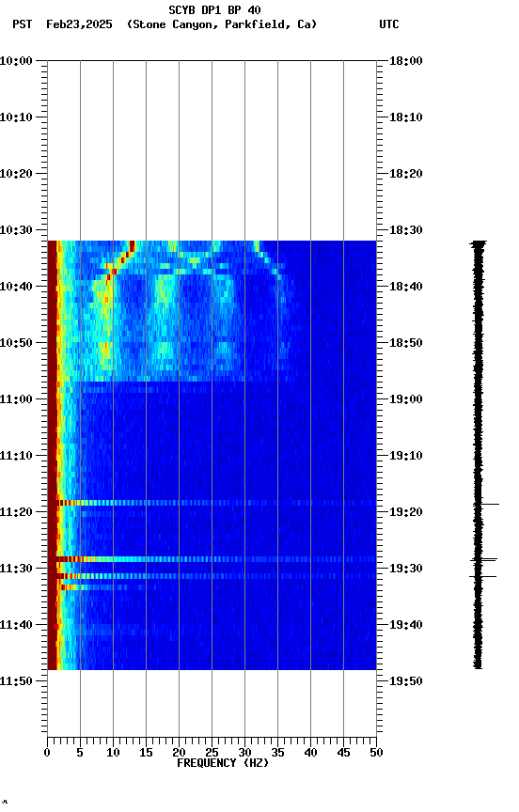Click the broadband spectrogram band at 11:28
The width and height of the screenshot is (519, 812).
click(212, 559)
